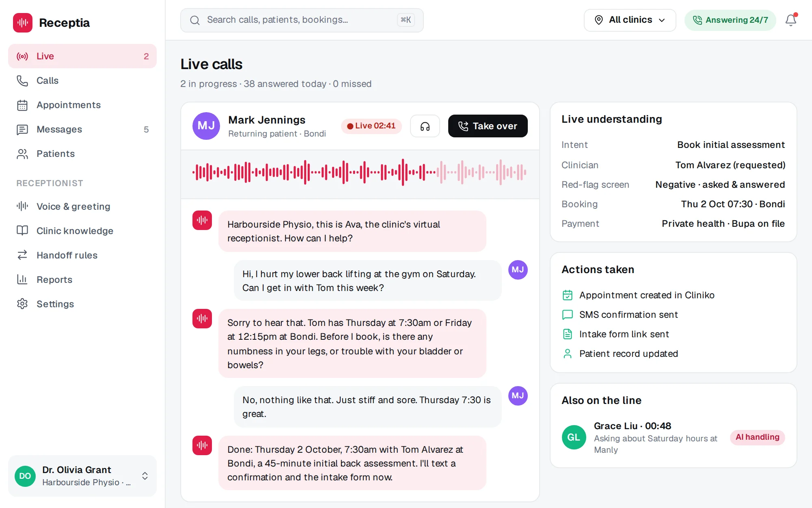
Task: Click the ⌘K shortcut hint in search
Action: tap(406, 20)
